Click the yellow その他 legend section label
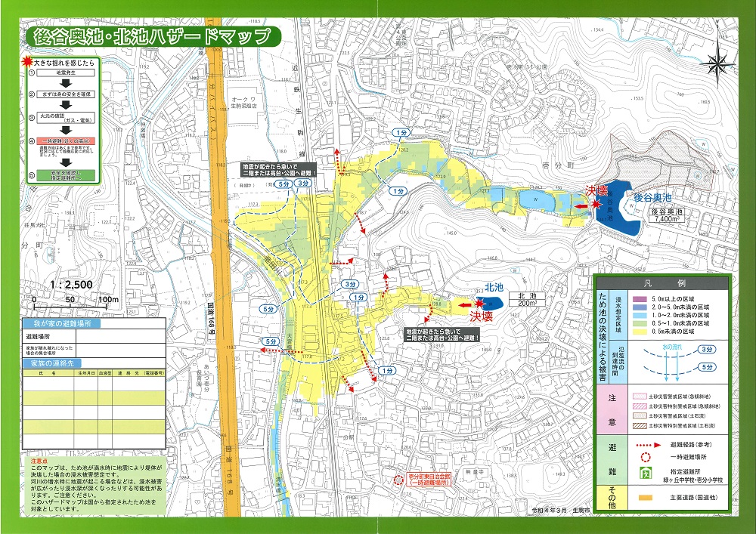 click(x=612, y=498)
